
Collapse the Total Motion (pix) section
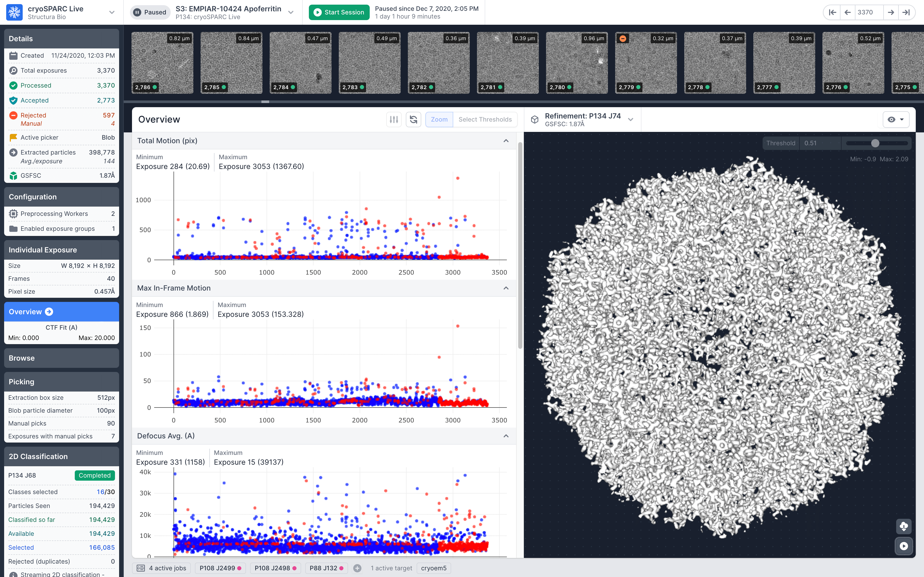pos(506,141)
